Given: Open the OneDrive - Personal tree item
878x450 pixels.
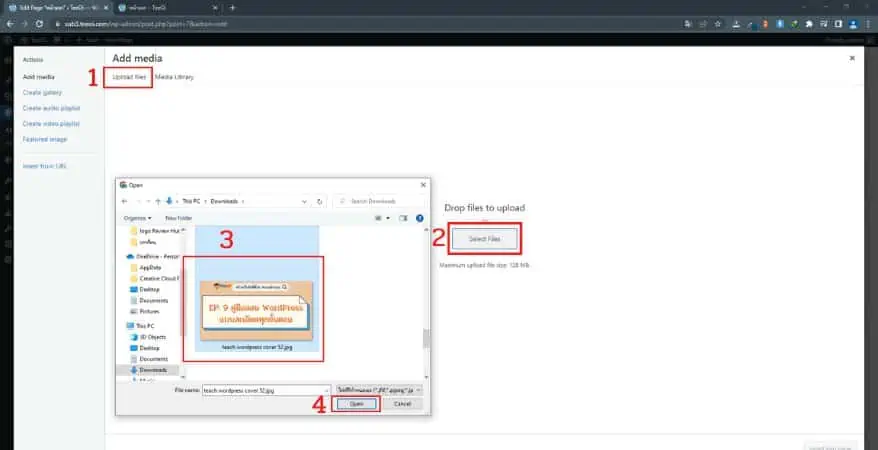Looking at the screenshot, I should pos(153,256).
